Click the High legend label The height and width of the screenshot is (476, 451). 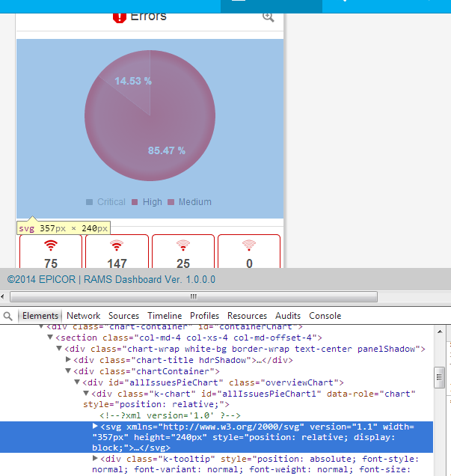click(x=153, y=202)
